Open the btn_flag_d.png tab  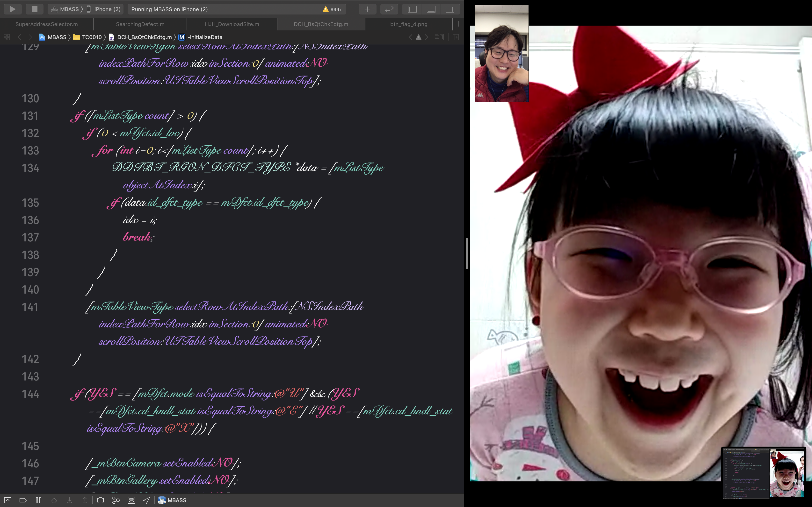(x=408, y=24)
